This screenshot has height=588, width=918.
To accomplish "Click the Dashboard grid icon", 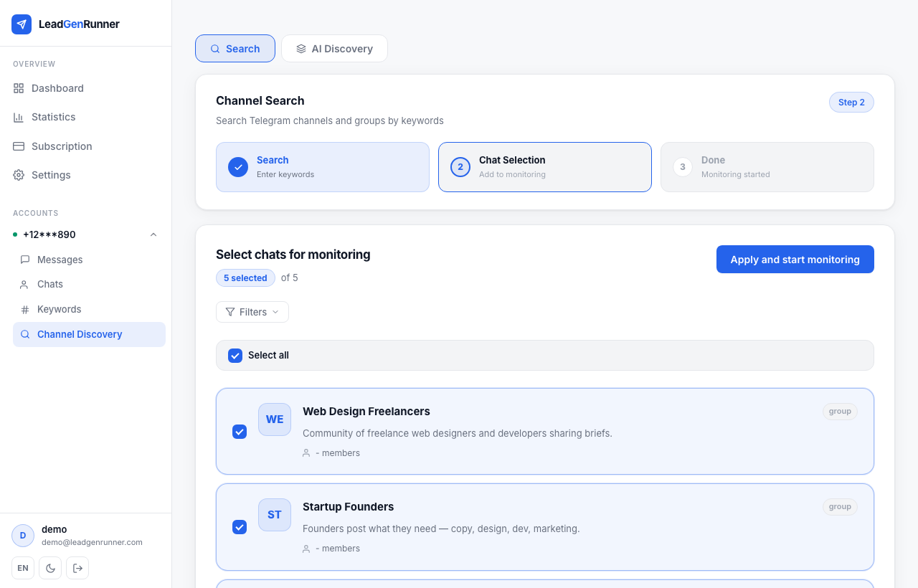I will 19,88.
